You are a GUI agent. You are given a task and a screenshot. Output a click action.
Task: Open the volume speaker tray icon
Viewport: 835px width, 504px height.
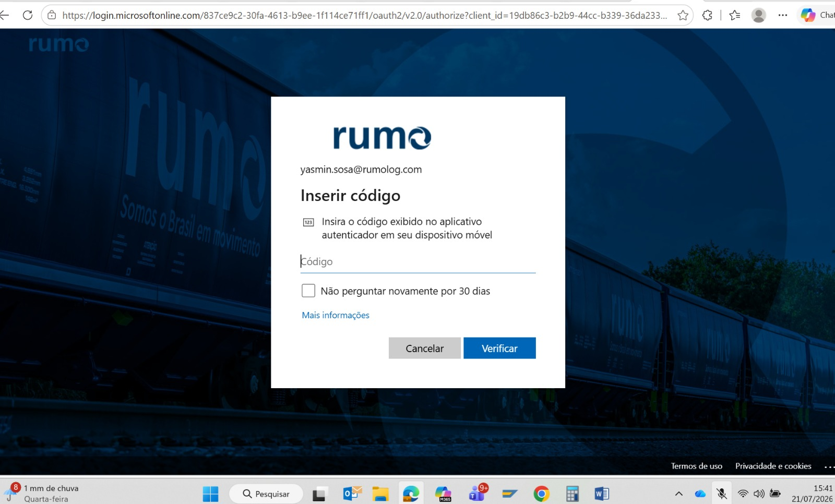759,494
